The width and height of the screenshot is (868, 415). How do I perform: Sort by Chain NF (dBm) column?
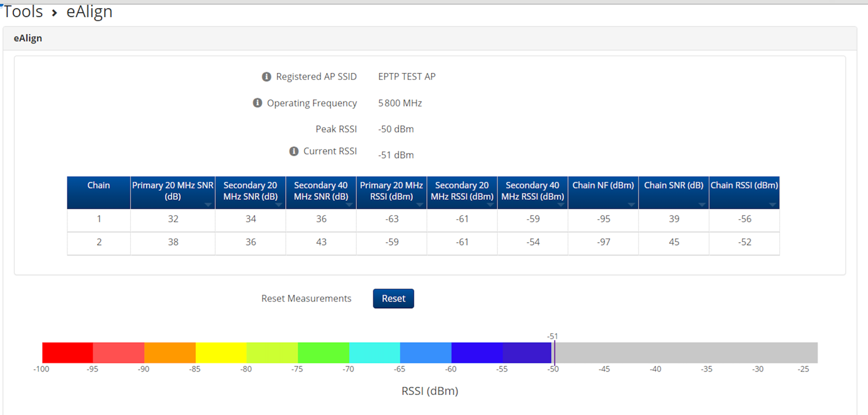602,191
